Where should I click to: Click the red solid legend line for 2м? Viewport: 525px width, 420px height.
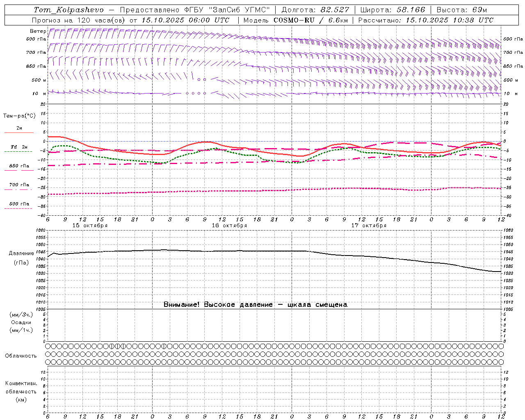point(19,132)
